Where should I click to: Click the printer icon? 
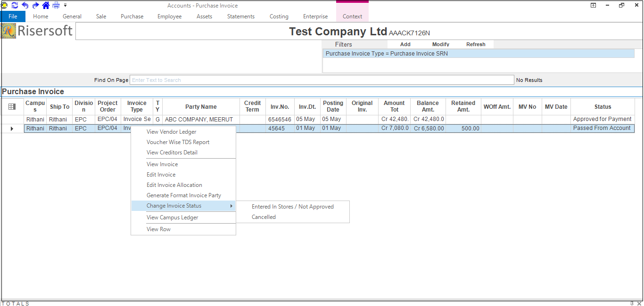coord(56,5)
